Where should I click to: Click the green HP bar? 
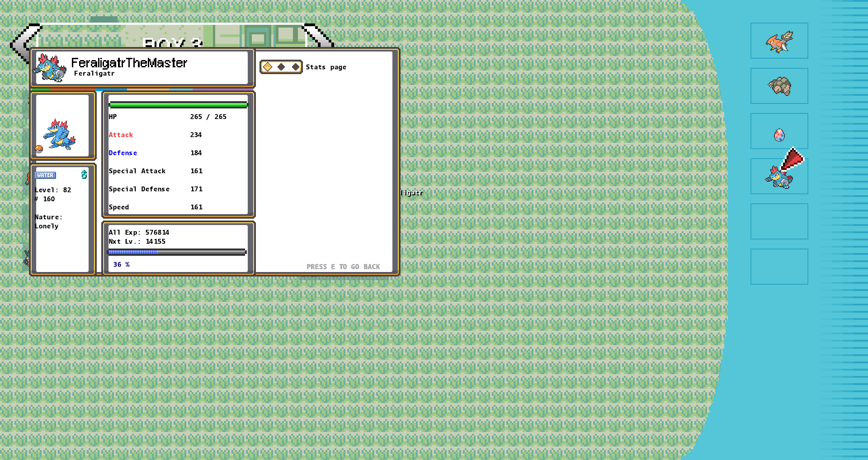(179, 105)
